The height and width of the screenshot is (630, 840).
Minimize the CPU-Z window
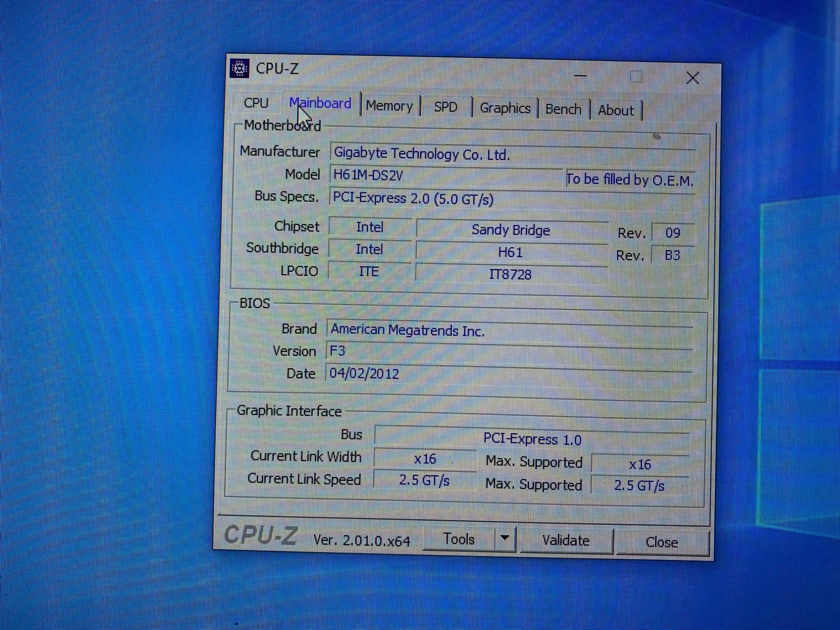(580, 76)
